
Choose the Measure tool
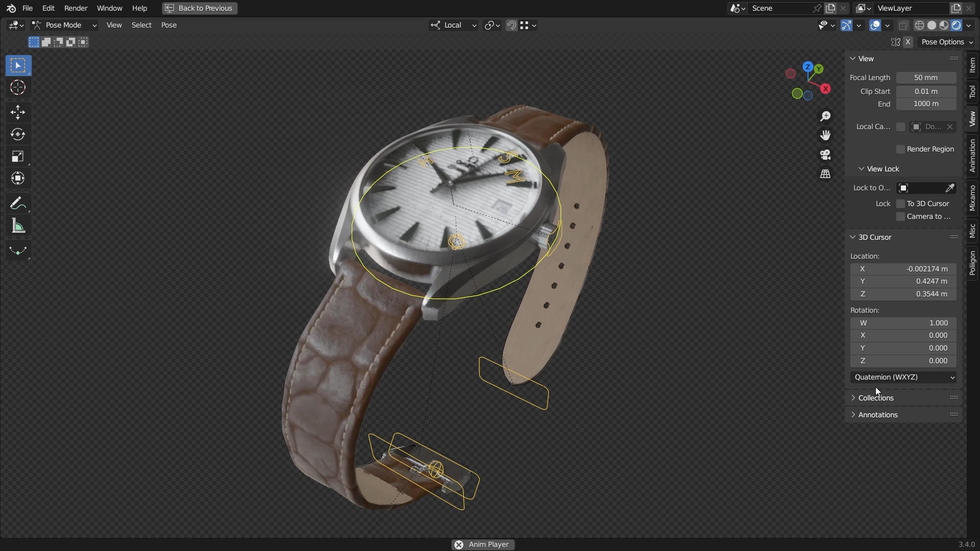18,226
